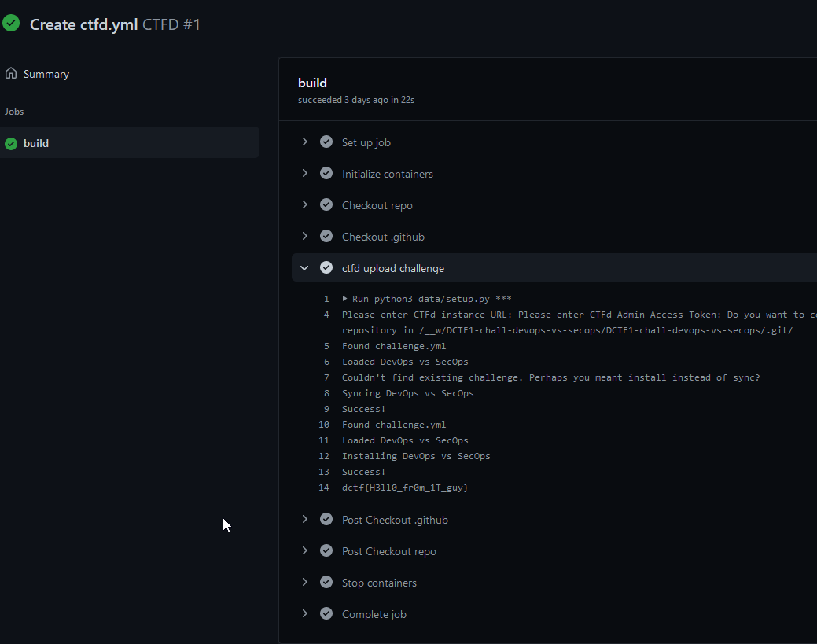Click the Create ctfd.yml workflow title

[x=83, y=24]
